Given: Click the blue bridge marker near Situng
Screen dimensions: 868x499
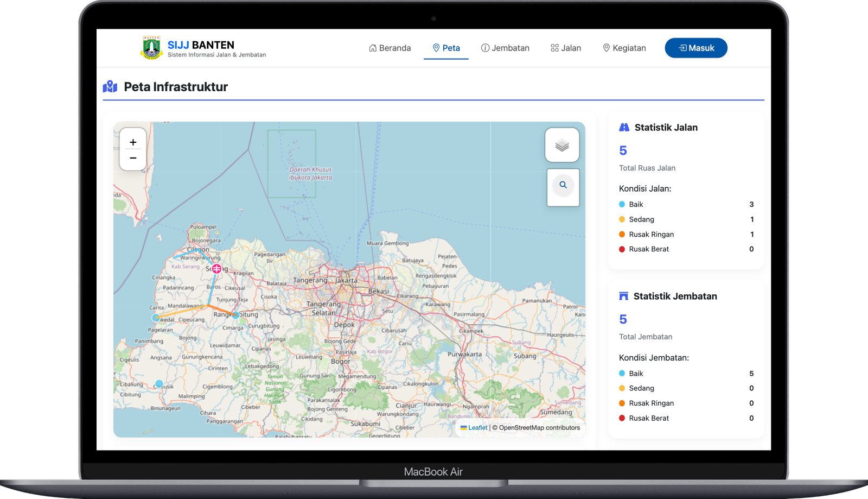Looking at the screenshot, I should click(235, 315).
